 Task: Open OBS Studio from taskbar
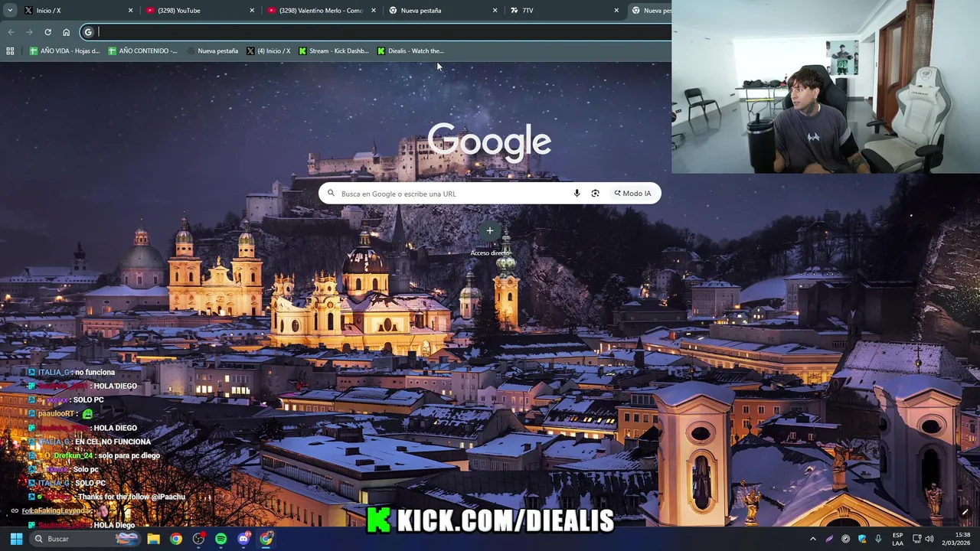tap(198, 539)
